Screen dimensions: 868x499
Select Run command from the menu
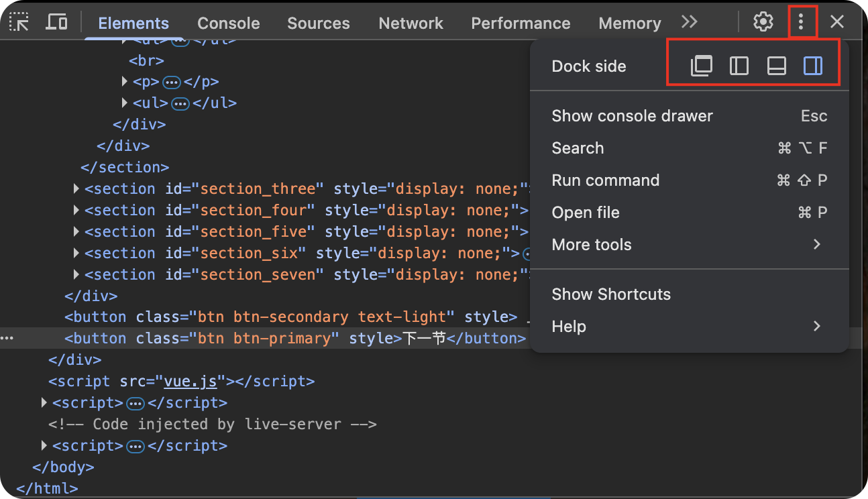click(605, 180)
